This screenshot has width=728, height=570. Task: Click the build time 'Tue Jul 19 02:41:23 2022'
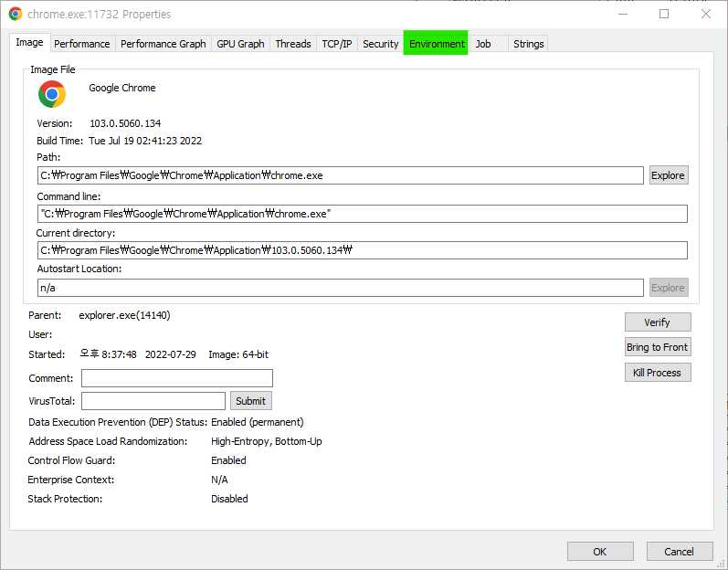pyautogui.click(x=145, y=141)
